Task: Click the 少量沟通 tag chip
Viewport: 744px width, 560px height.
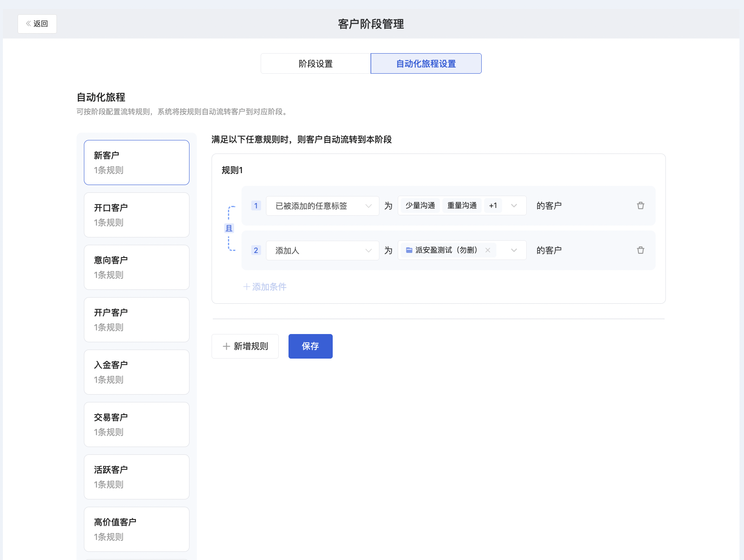Action: (x=420, y=205)
